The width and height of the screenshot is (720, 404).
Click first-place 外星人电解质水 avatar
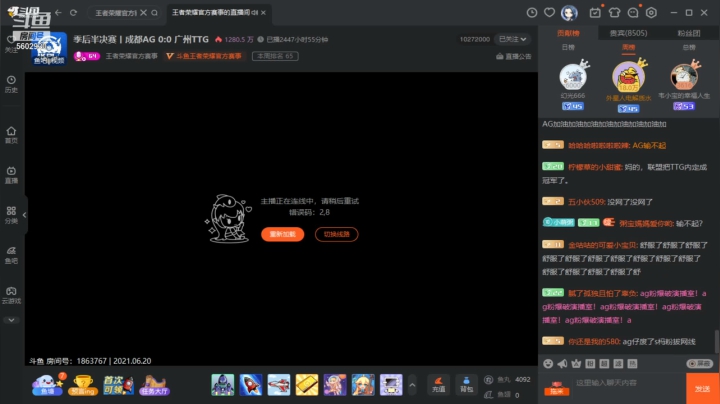click(x=629, y=76)
